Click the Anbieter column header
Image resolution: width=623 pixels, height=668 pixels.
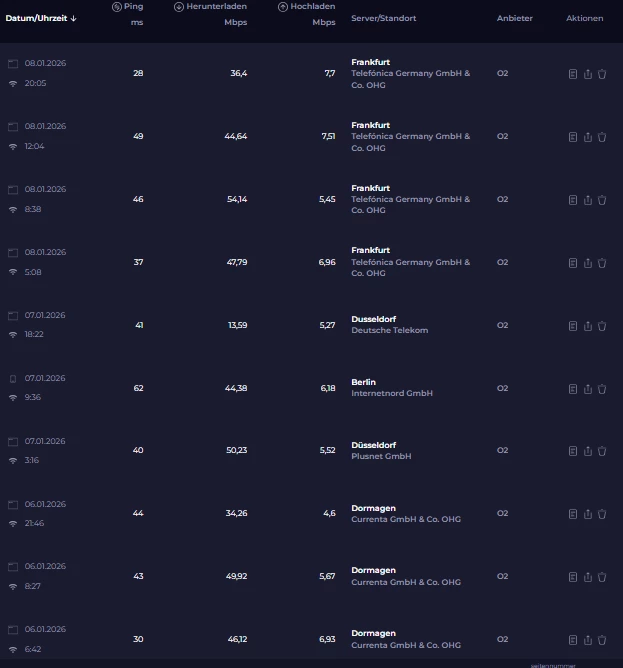(x=514, y=19)
